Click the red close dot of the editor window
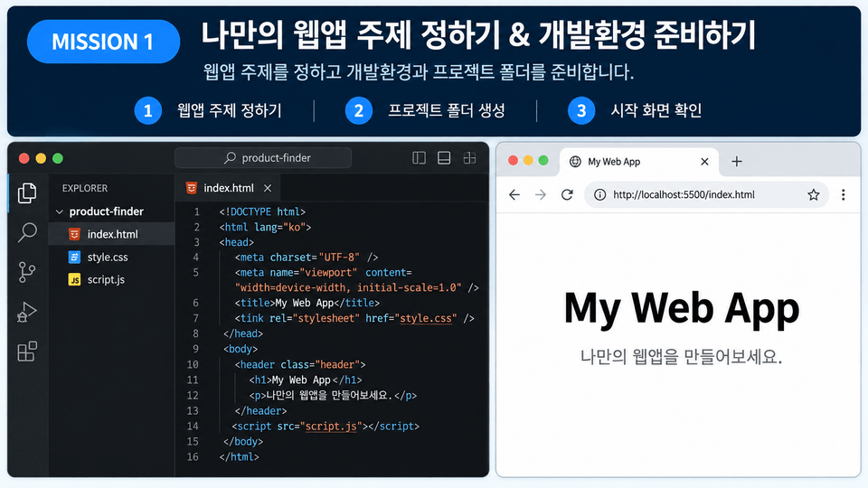The image size is (868, 488). point(24,158)
